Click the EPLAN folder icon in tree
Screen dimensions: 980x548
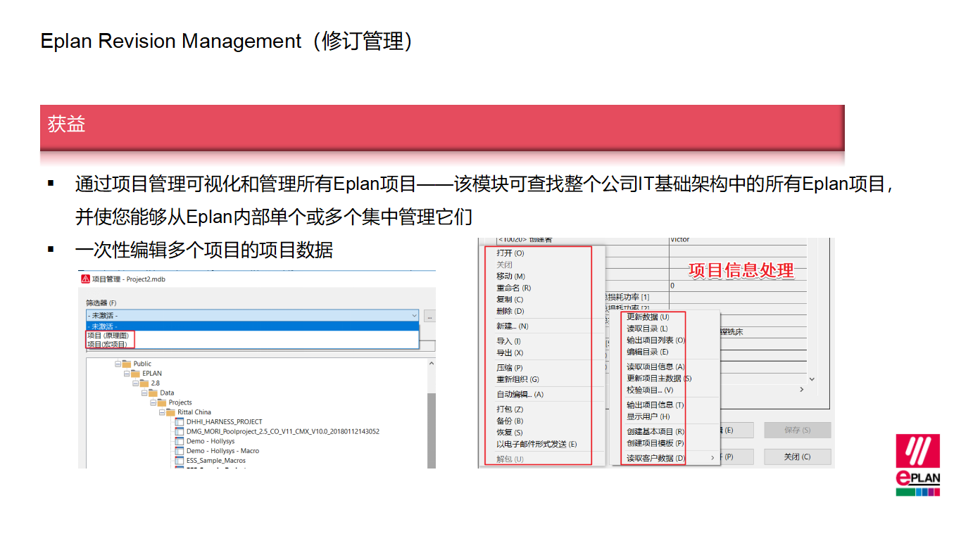pos(136,374)
